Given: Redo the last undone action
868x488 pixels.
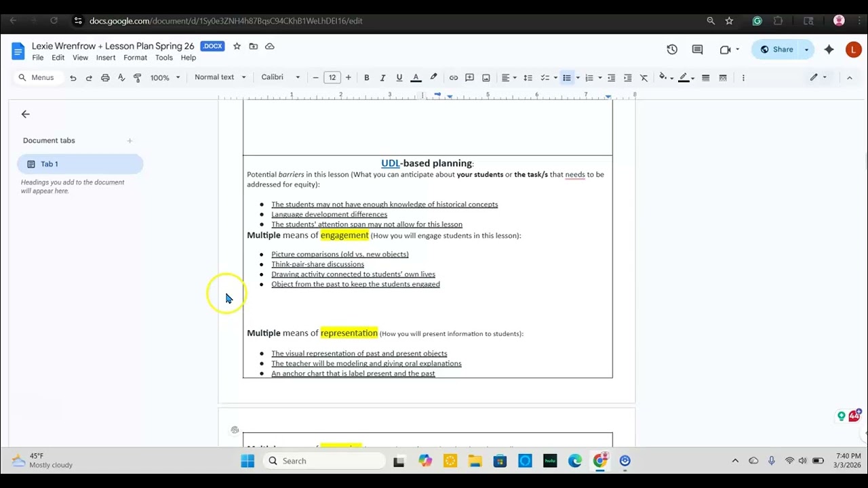Looking at the screenshot, I should (x=89, y=78).
